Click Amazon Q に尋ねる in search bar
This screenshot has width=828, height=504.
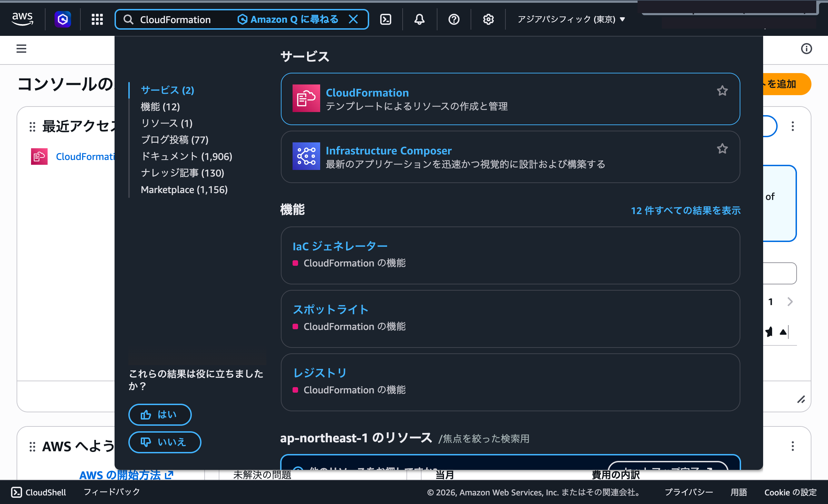pos(288,19)
